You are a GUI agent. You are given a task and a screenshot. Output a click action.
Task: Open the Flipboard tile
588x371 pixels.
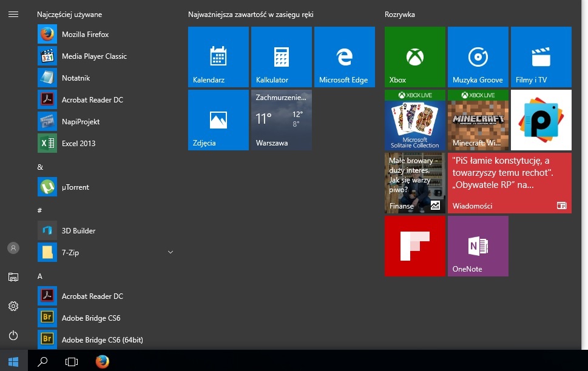pos(414,246)
